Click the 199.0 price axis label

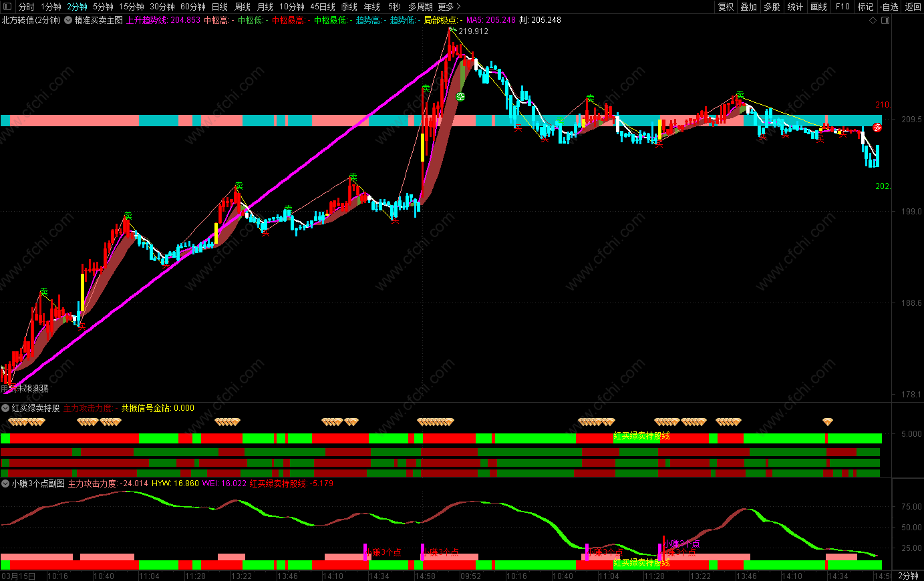point(911,212)
